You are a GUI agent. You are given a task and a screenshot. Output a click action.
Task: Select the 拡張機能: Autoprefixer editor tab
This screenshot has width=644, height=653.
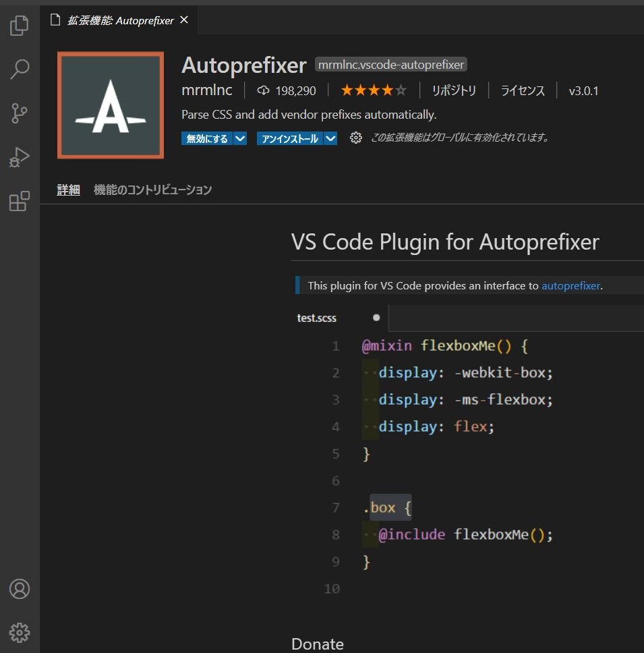(x=120, y=20)
